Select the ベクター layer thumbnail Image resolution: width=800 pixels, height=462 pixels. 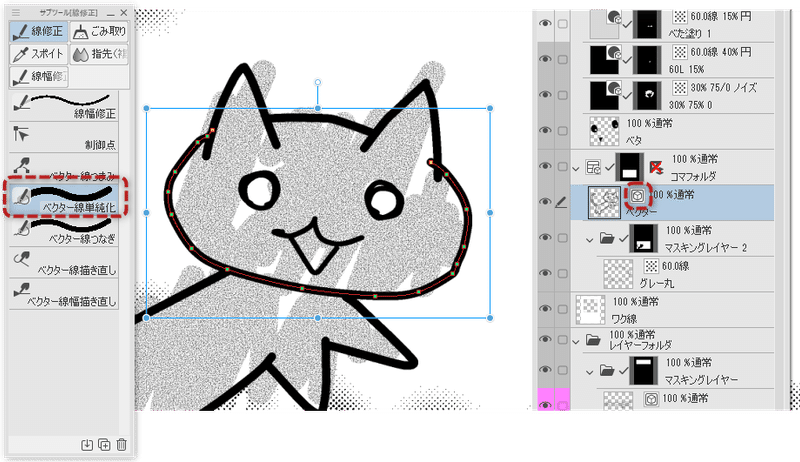pyautogui.click(x=604, y=202)
